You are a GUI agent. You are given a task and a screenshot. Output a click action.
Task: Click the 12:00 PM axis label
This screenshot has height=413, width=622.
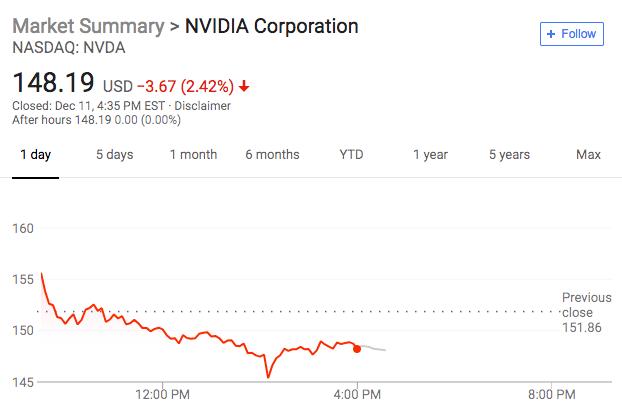tap(162, 394)
